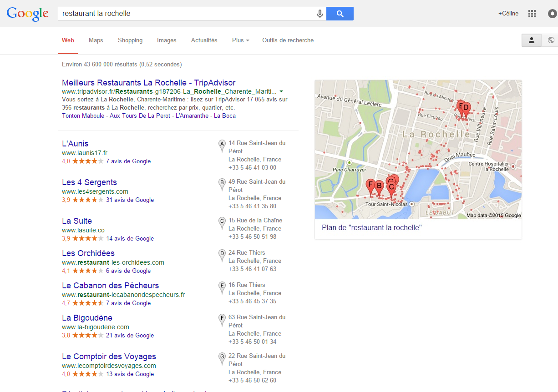
Task: Click the 15 Rue de la Chaîne address
Action: point(255,220)
